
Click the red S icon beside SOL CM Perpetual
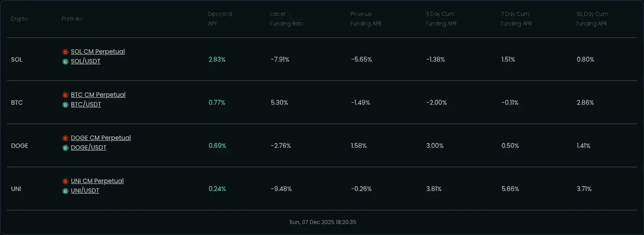coord(65,52)
